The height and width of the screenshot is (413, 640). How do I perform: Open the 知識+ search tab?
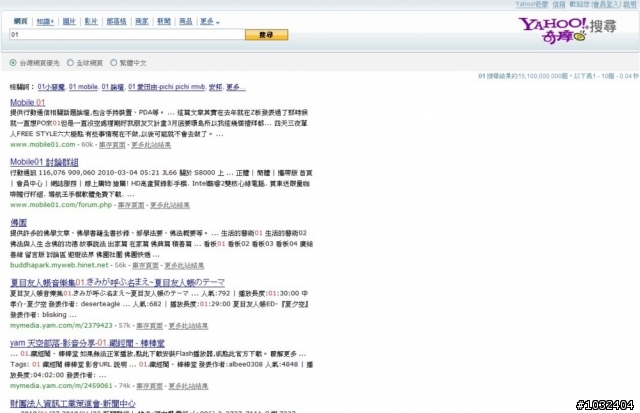(x=45, y=22)
